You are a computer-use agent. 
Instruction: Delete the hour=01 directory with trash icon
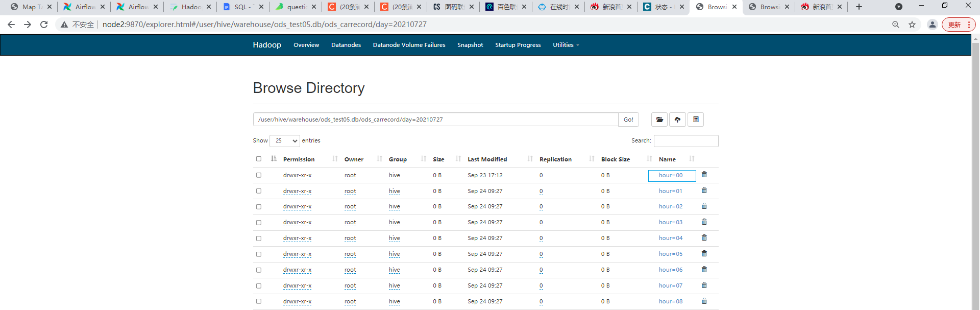(704, 190)
